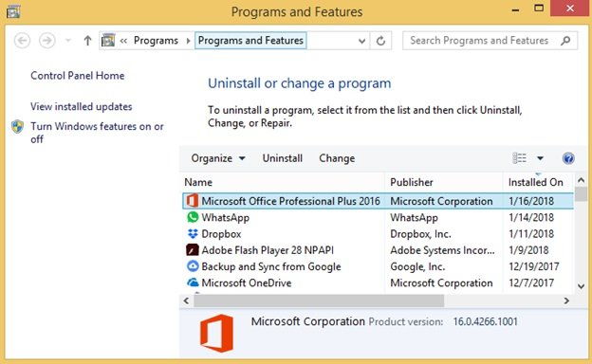Click the Backup and Sync cloud icon

193,266
